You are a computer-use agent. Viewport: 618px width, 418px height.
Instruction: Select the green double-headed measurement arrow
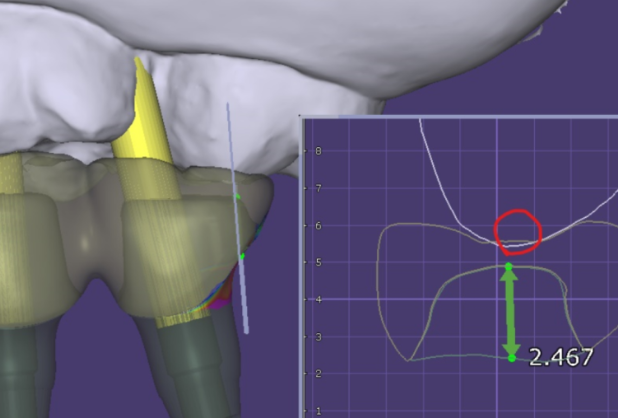click(510, 312)
